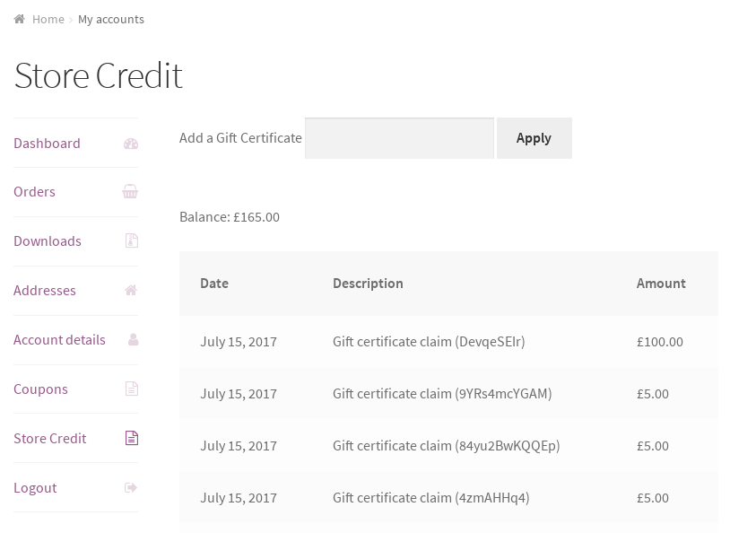
Task: Click the Apply gift certificate button
Action: pyautogui.click(x=534, y=138)
